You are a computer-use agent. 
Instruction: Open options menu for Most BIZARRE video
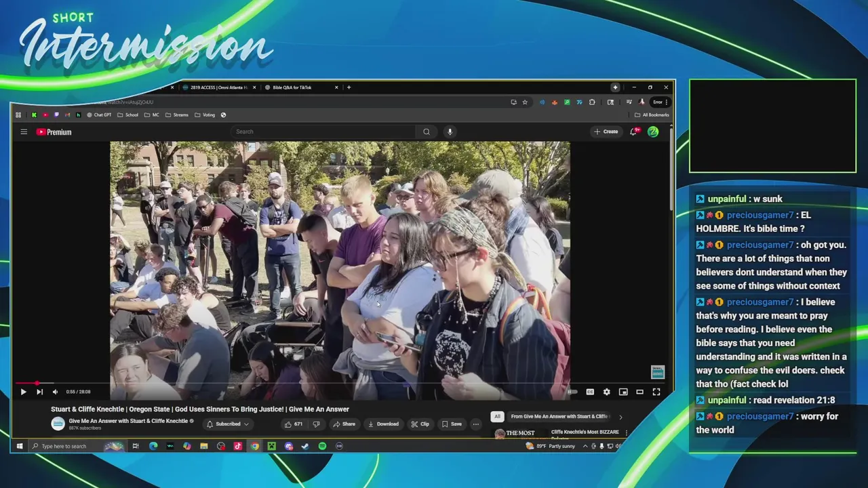click(x=626, y=432)
